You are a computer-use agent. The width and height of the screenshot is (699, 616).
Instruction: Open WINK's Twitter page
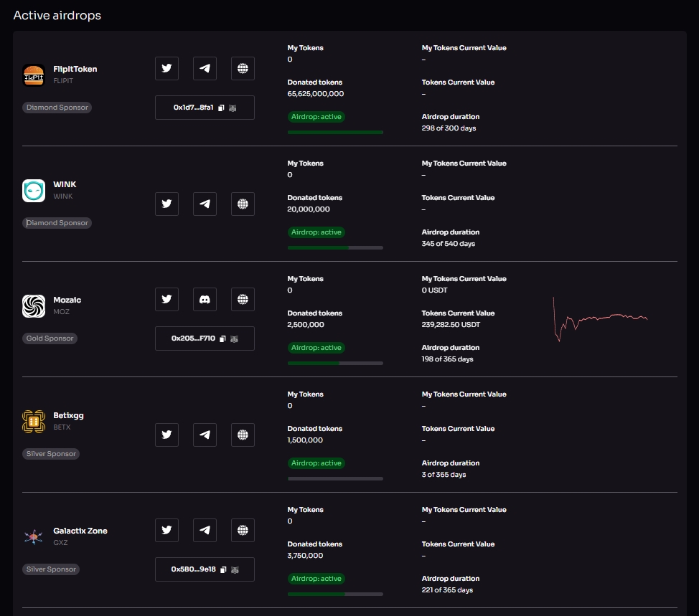(167, 204)
